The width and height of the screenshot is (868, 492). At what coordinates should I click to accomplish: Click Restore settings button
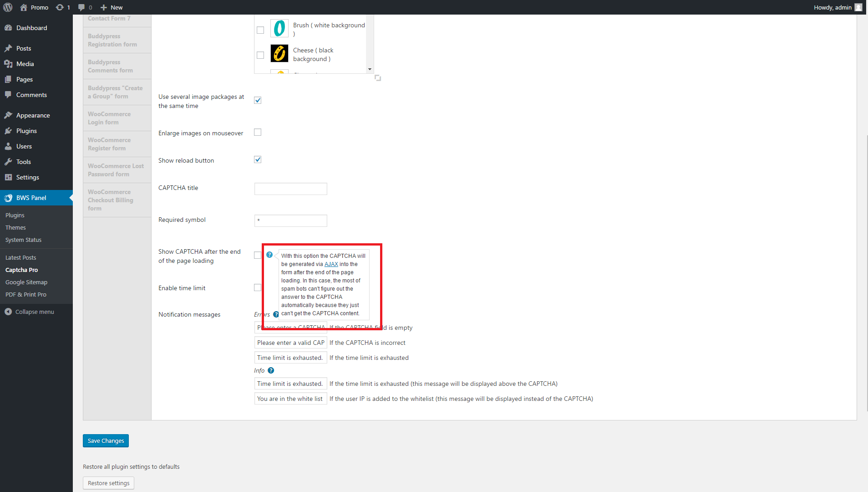tap(108, 483)
